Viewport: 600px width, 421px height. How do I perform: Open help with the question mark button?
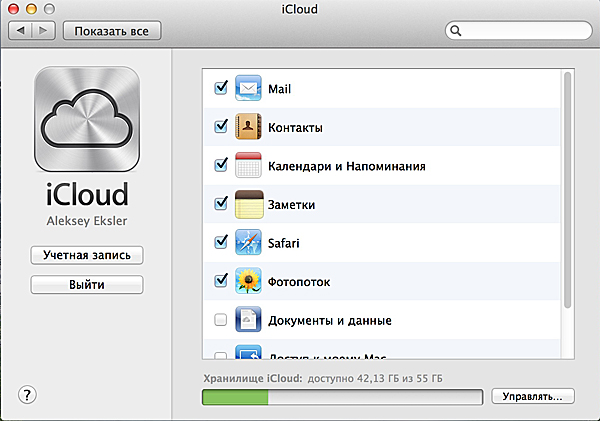pyautogui.click(x=28, y=394)
